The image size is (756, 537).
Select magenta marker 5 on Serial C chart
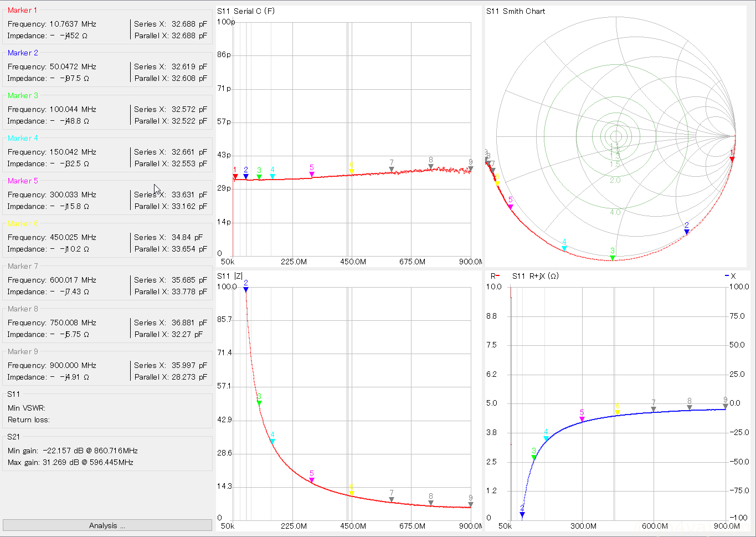coord(312,175)
